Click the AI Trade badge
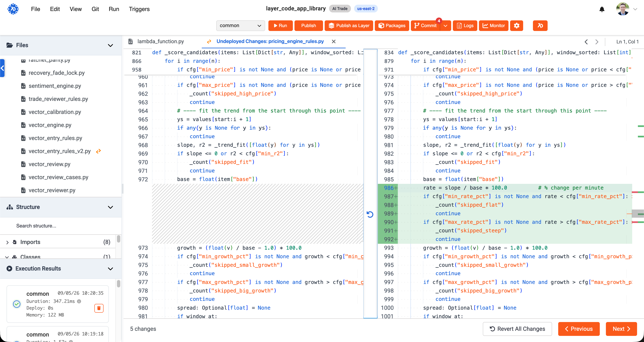The image size is (644, 342). [340, 9]
